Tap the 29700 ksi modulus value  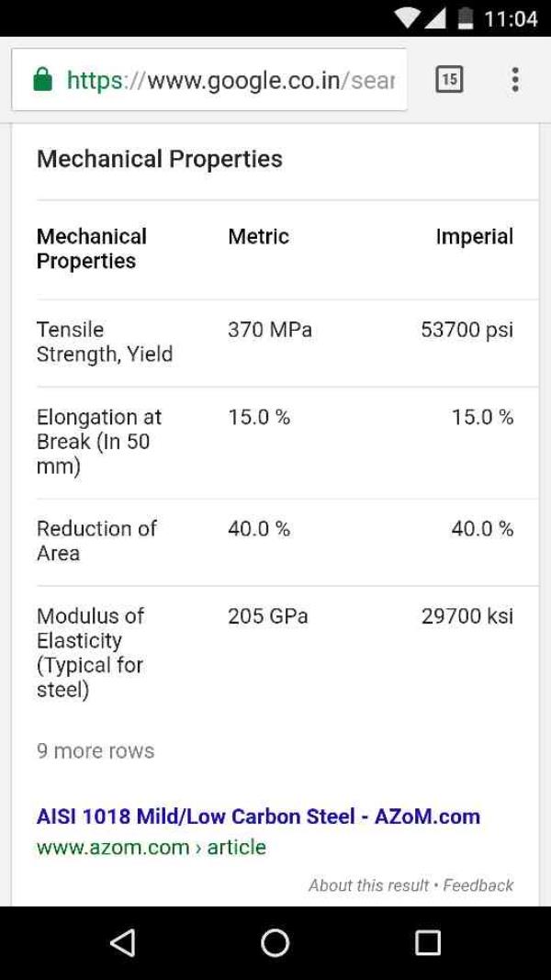(x=467, y=616)
